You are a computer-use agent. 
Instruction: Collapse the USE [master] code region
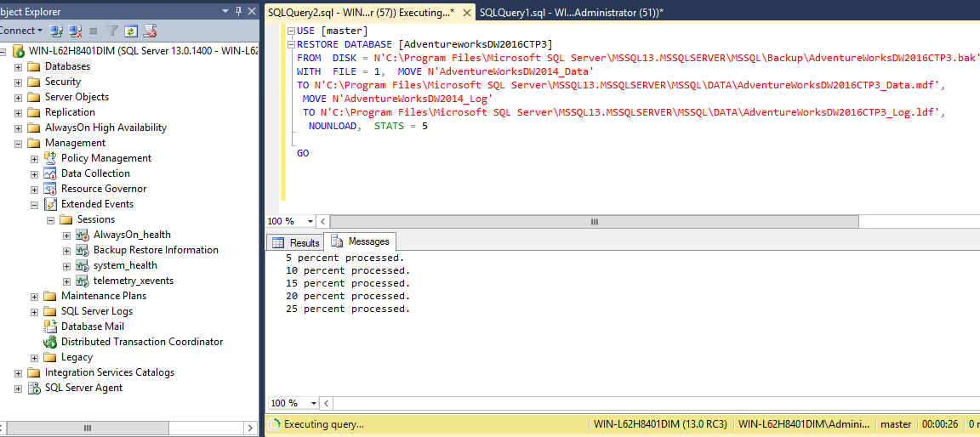[291, 31]
